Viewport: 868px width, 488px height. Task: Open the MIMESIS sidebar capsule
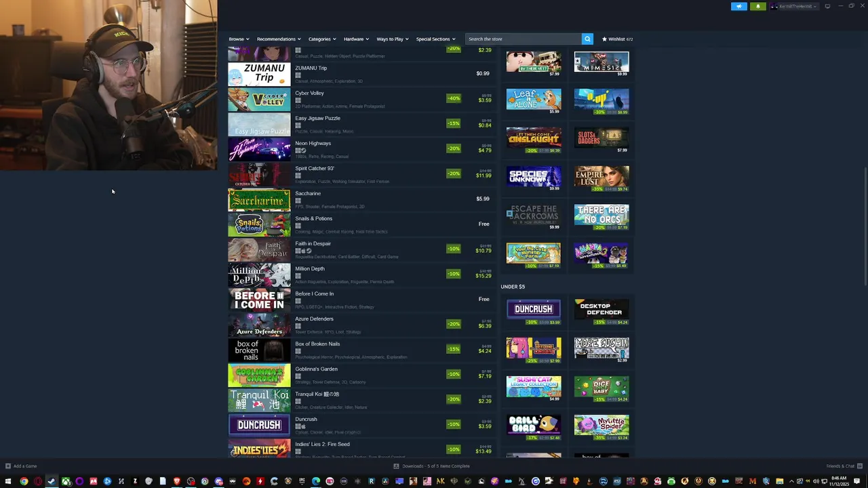coord(601,63)
